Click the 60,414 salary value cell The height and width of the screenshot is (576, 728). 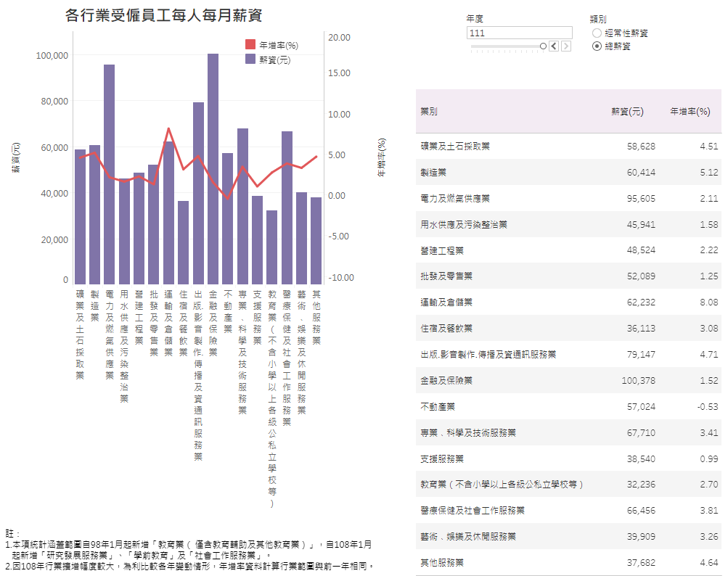pyautogui.click(x=641, y=172)
